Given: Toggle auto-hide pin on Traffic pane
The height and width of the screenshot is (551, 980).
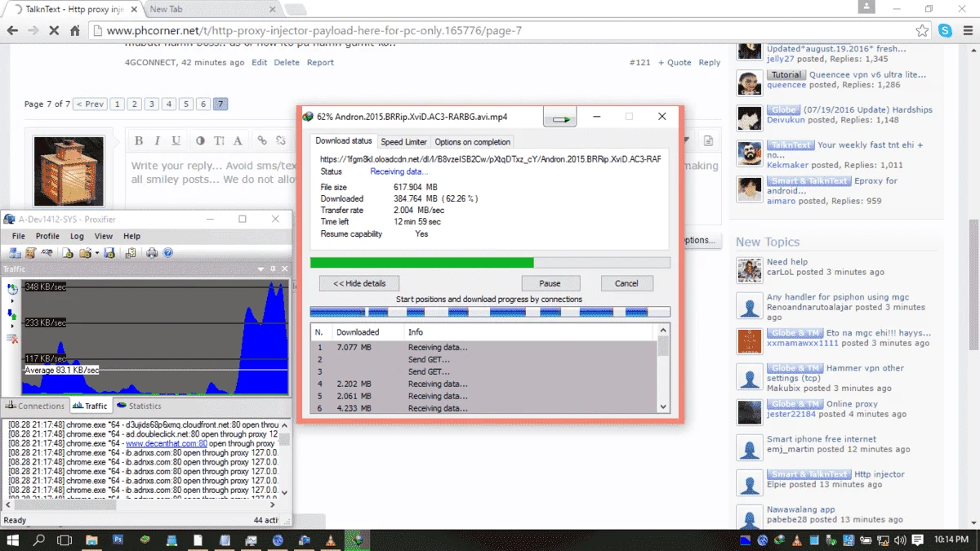Looking at the screenshot, I should pos(273,269).
